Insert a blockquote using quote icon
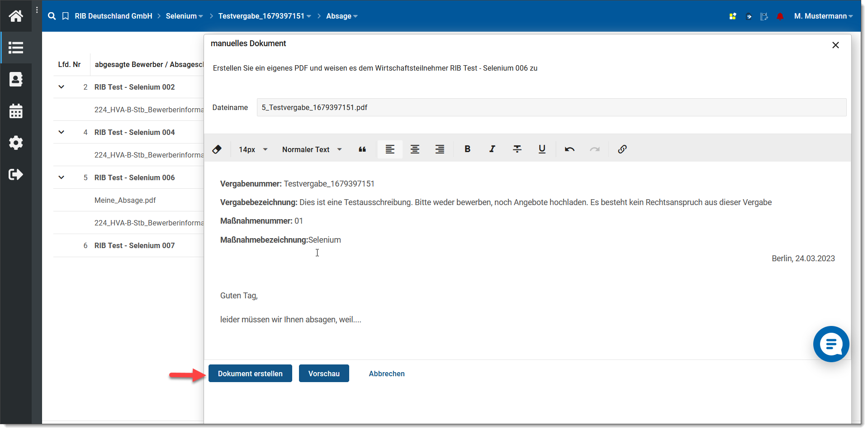 coord(362,149)
